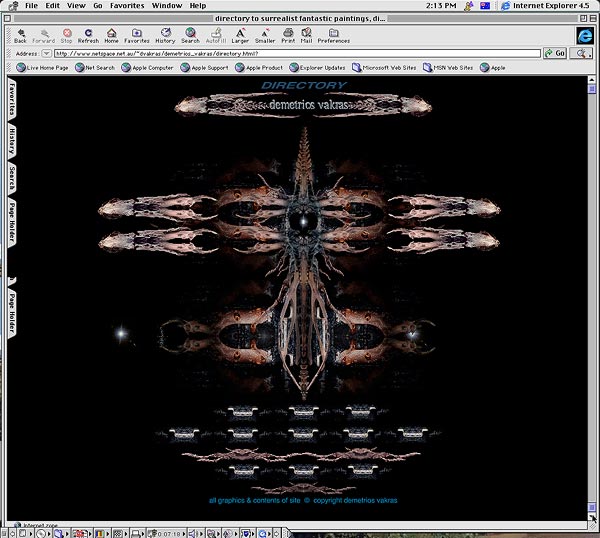
Task: Open the Search side tab of the Explorer bar
Action: [x=12, y=179]
